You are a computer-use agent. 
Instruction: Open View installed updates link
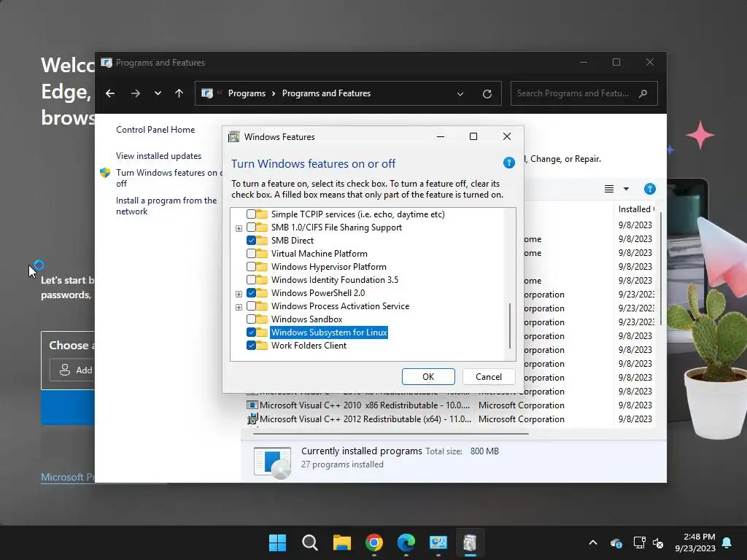(158, 156)
